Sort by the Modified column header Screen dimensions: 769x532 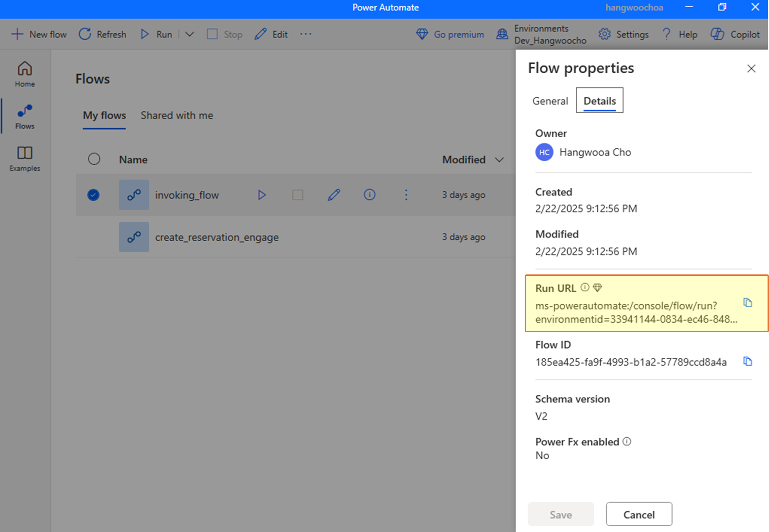point(464,160)
